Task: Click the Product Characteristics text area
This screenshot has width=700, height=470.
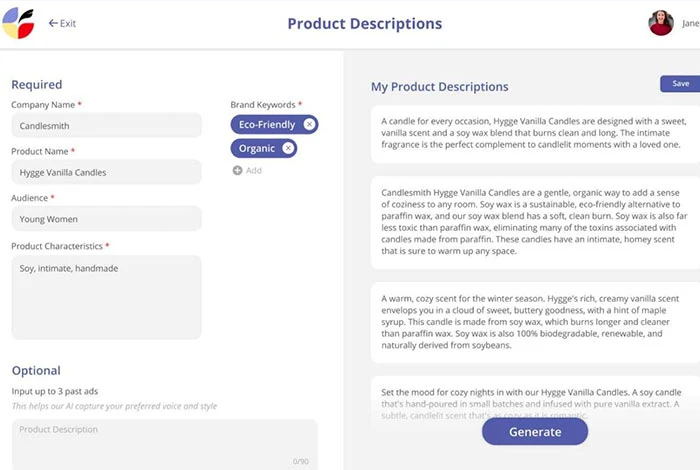Action: coord(106,297)
